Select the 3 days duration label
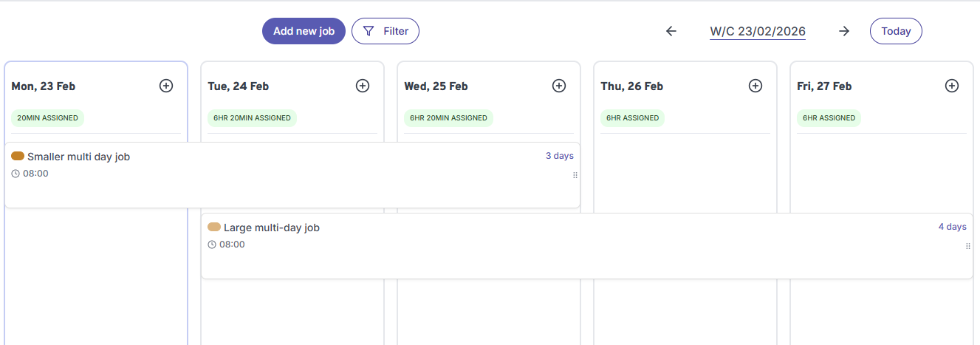980x345 pixels. [559, 156]
